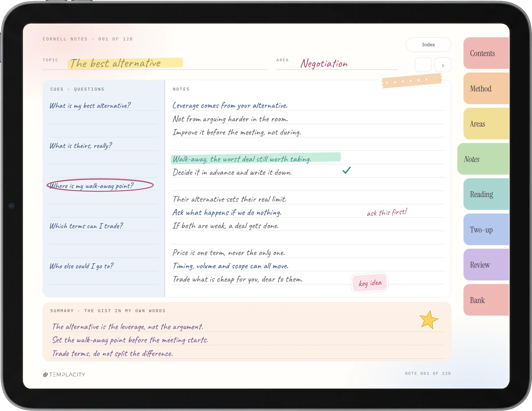Click cue 'What is theirs, really?'
This screenshot has width=532, height=411.
(81, 146)
